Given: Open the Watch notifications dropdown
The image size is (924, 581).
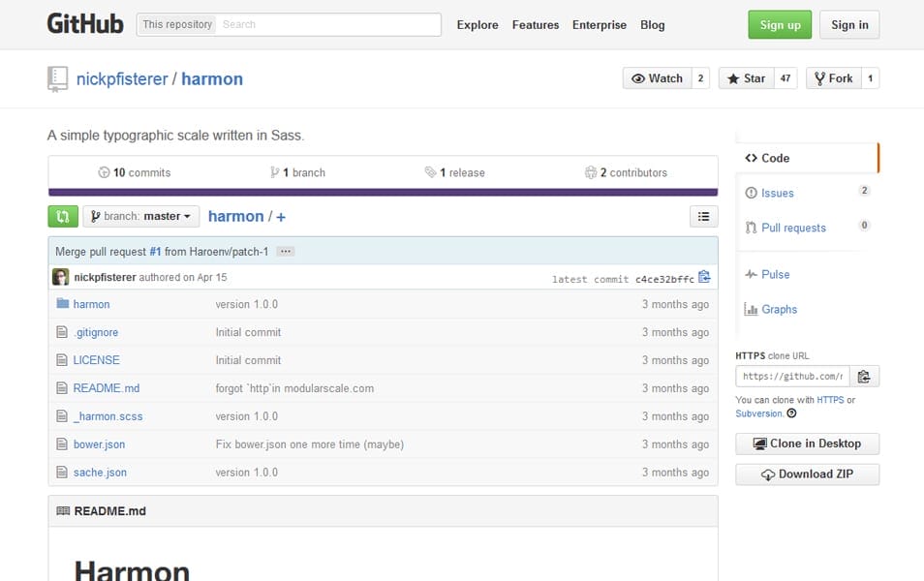Looking at the screenshot, I should (658, 77).
